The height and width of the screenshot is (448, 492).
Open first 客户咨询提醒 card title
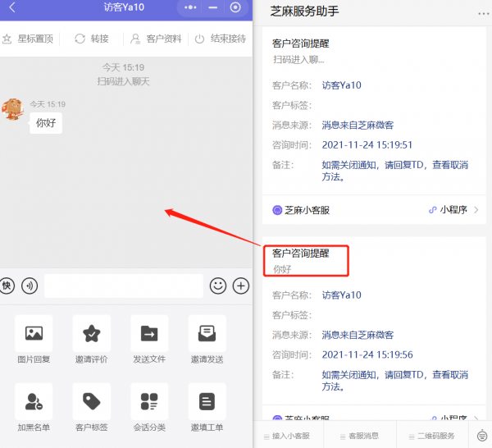301,43
